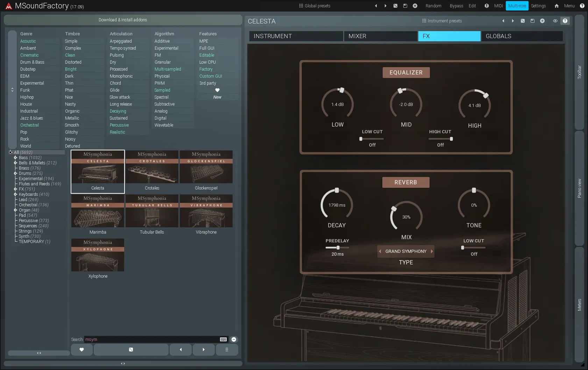The image size is (588, 370).
Task: Switch to the INSTRUMENT tab
Action: click(296, 36)
